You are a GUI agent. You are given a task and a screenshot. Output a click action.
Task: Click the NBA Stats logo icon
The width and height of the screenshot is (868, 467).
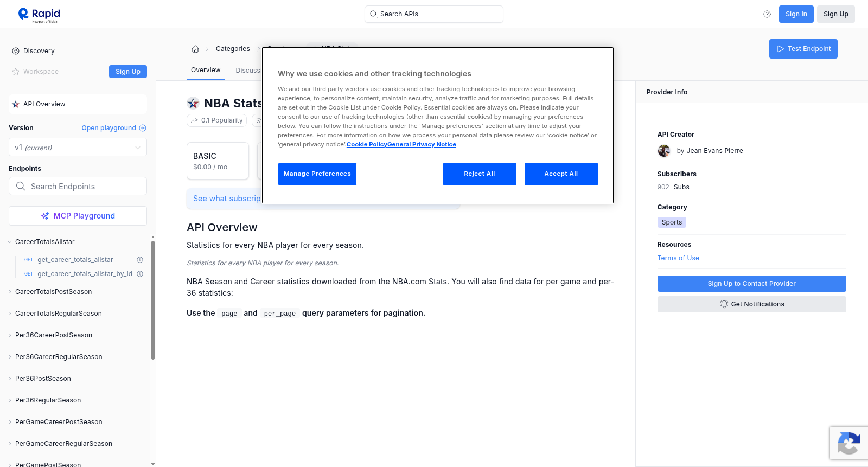coord(193,103)
